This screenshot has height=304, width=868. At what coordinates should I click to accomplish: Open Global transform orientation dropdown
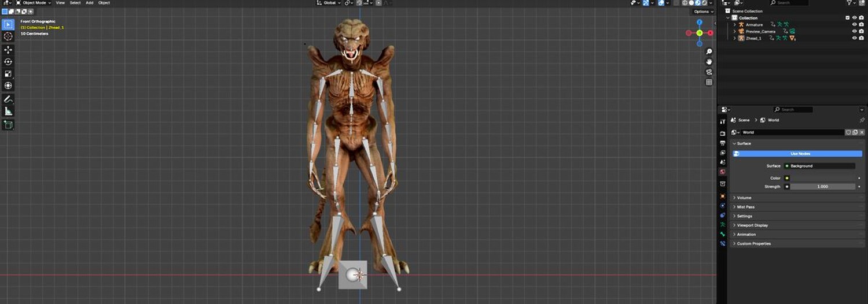(329, 3)
